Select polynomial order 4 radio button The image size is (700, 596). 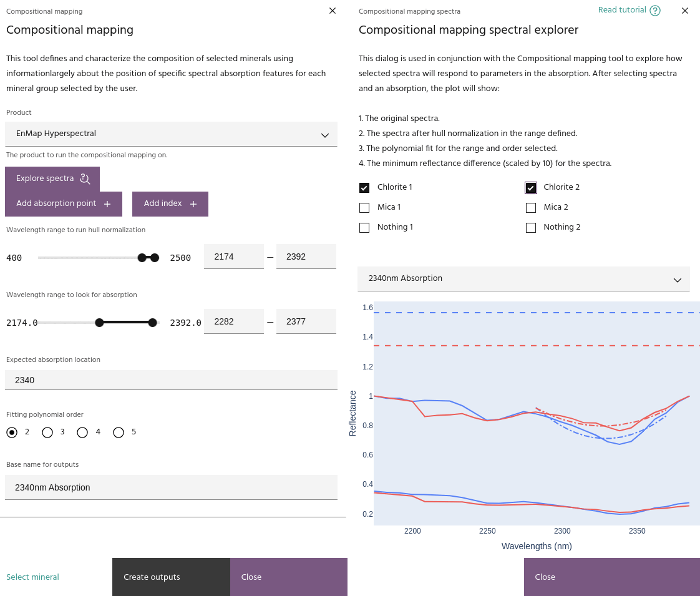(82, 432)
